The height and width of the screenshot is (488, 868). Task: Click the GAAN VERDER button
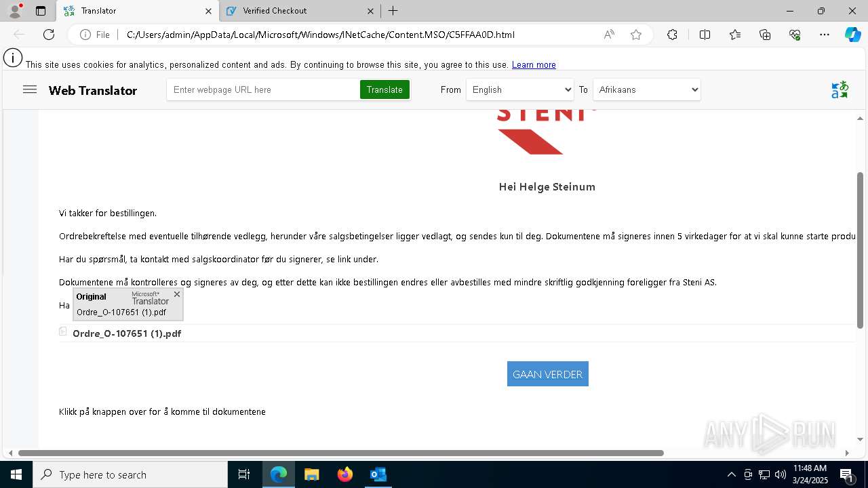click(x=548, y=374)
